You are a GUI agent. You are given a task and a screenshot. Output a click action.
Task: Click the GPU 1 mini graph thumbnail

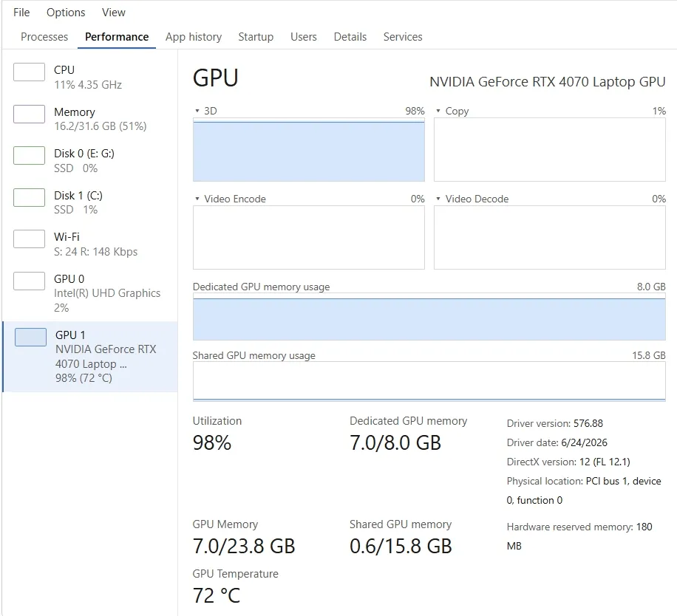pos(30,337)
